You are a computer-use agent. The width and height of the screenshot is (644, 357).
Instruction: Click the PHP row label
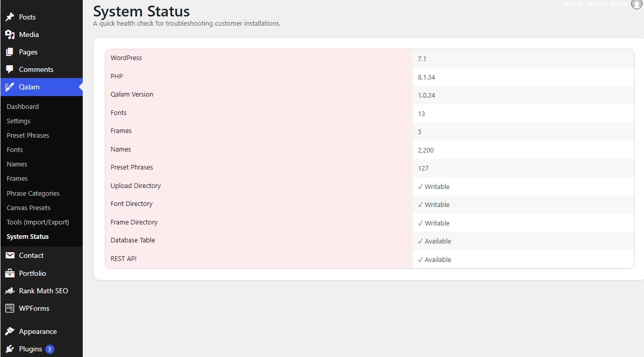(117, 76)
